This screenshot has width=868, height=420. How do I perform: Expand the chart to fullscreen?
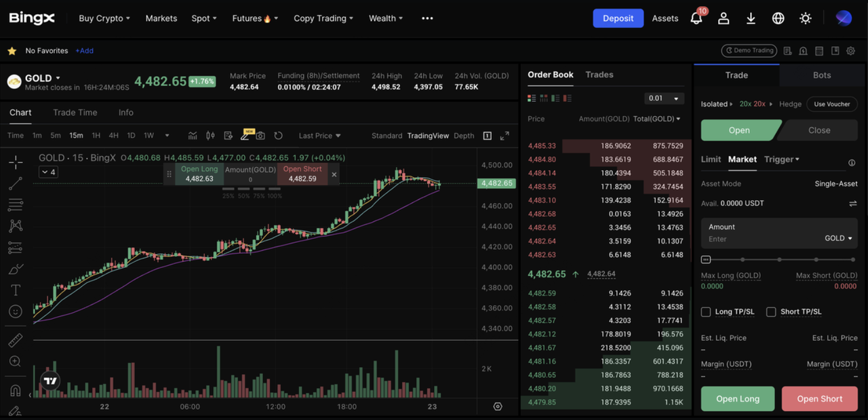pos(505,136)
